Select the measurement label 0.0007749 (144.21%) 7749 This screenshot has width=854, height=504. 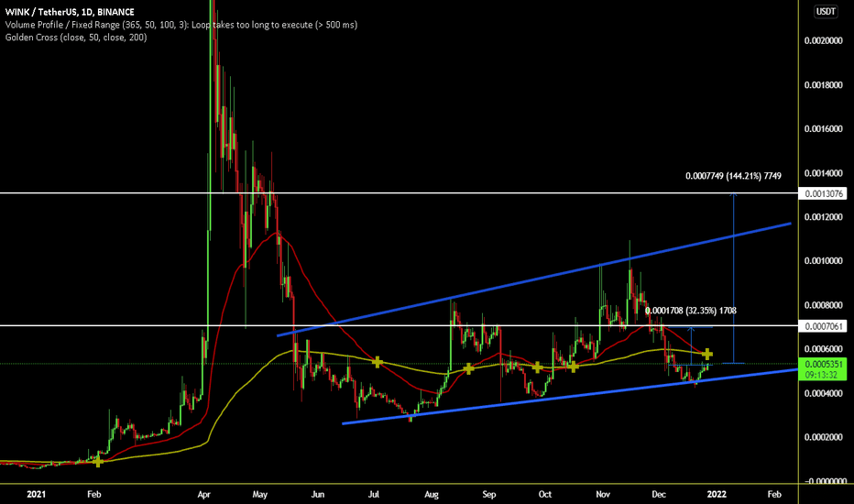pyautogui.click(x=733, y=176)
